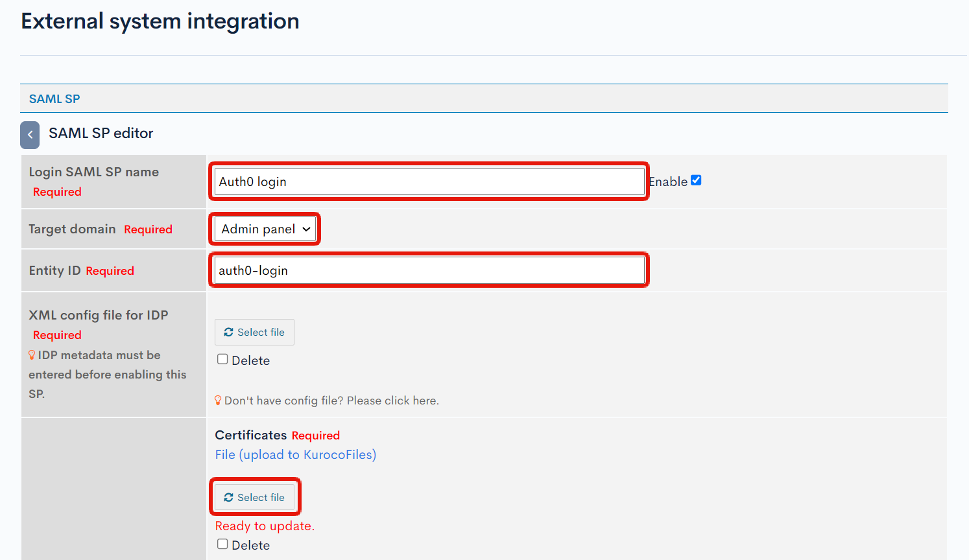The image size is (969, 560).
Task: Click the refresh icon inside the Certificates Select file button
Action: (x=230, y=497)
